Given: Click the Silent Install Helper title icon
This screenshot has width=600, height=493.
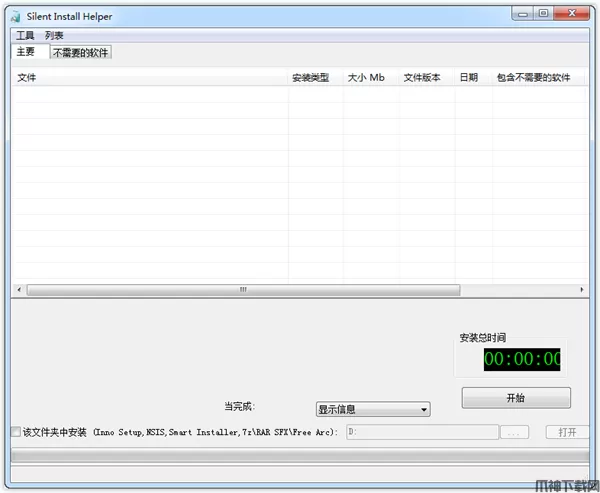Looking at the screenshot, I should point(16,17).
